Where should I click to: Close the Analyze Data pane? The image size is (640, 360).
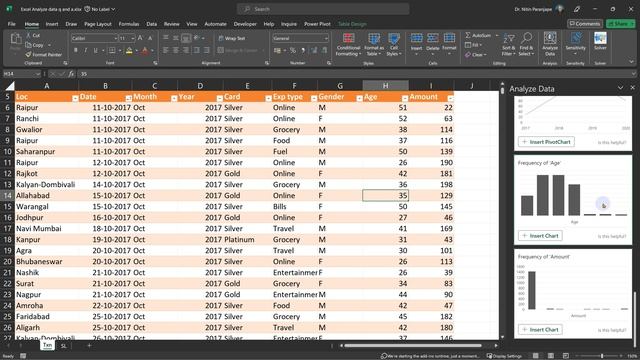pos(632,87)
